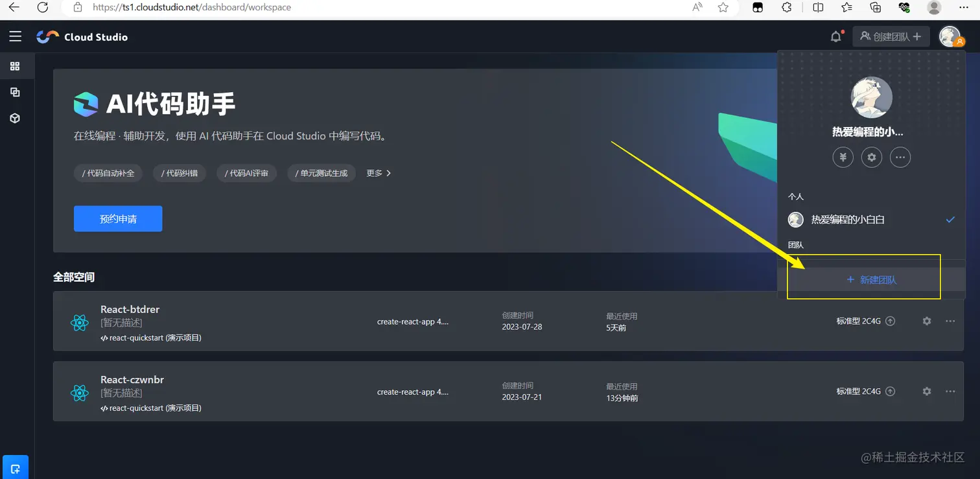The height and width of the screenshot is (479, 980).
Task: Select the 单元测试生成 tag
Action: tap(321, 173)
